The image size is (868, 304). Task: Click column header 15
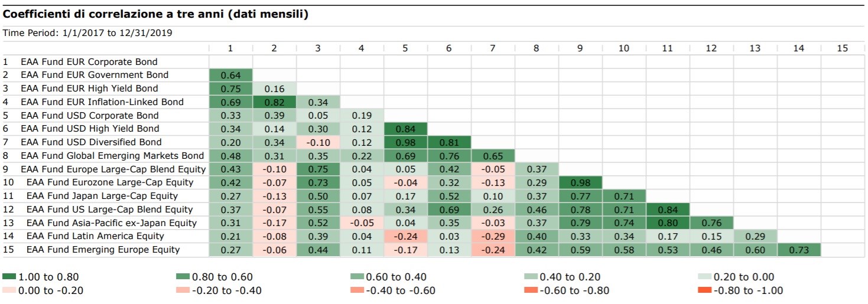842,48
